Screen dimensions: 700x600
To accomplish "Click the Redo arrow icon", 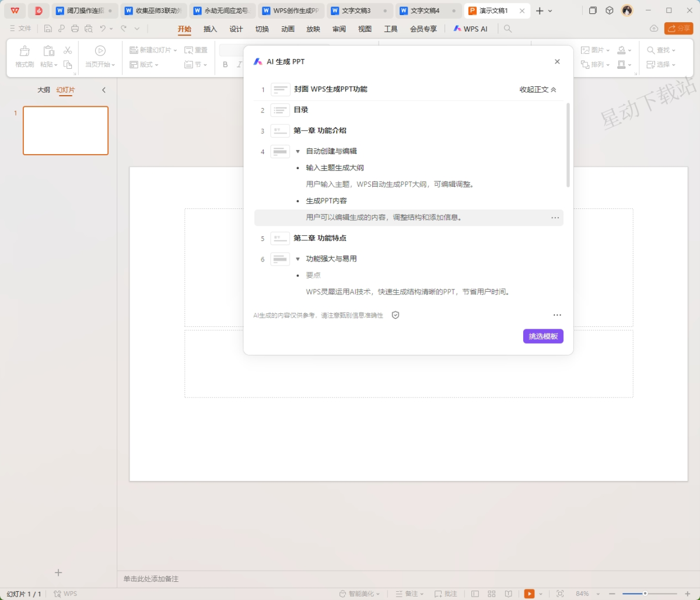I will pos(124,29).
